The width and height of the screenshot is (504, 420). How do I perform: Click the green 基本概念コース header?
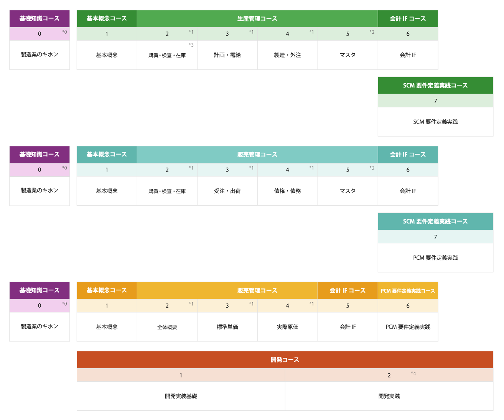click(107, 19)
